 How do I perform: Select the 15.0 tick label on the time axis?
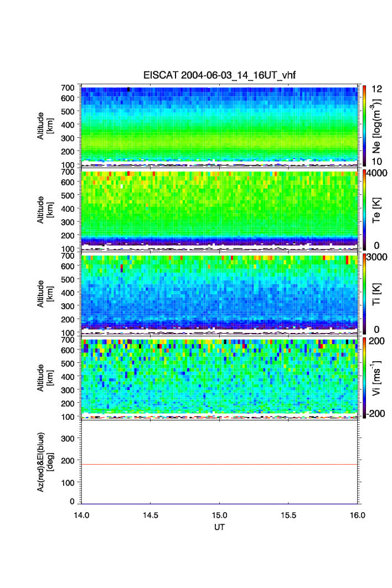[x=220, y=515]
